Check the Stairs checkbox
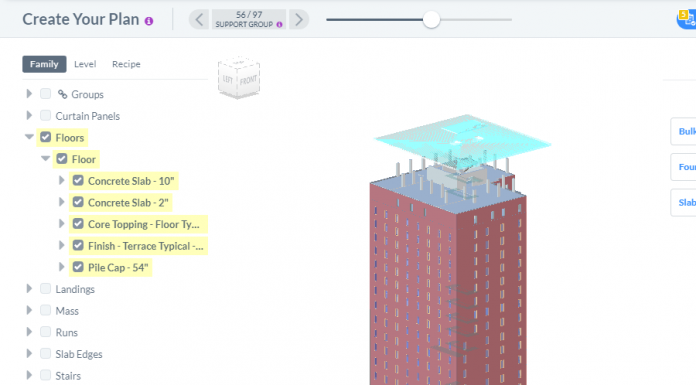Screen dimensions: 696x385 45,375
